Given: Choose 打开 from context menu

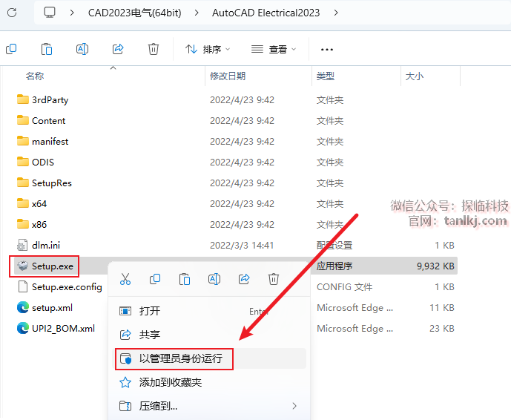Looking at the screenshot, I should 209,311.
